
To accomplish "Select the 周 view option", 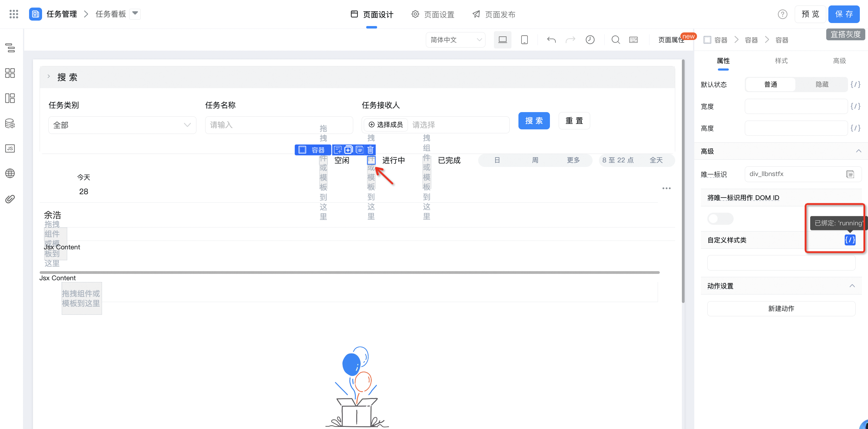I will 535,160.
